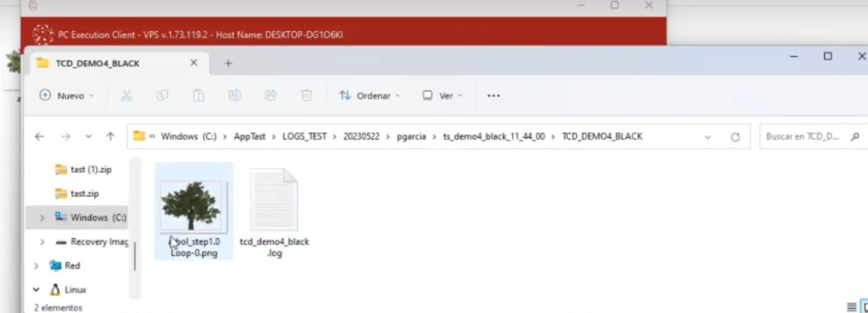Expand the Recovery Image tree node

[41, 242]
